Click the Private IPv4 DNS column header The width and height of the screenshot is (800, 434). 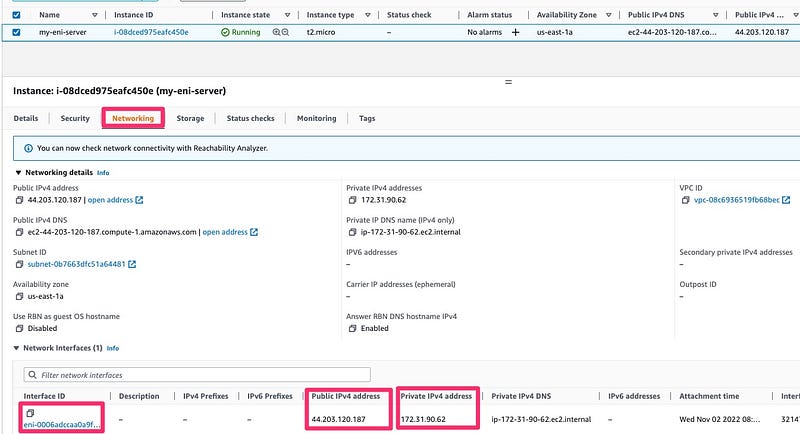tap(521, 396)
